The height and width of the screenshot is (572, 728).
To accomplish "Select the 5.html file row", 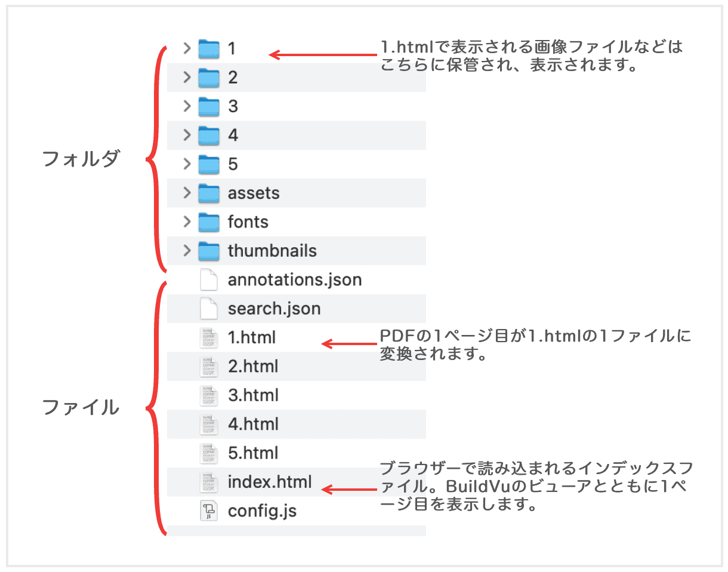I will (253, 453).
